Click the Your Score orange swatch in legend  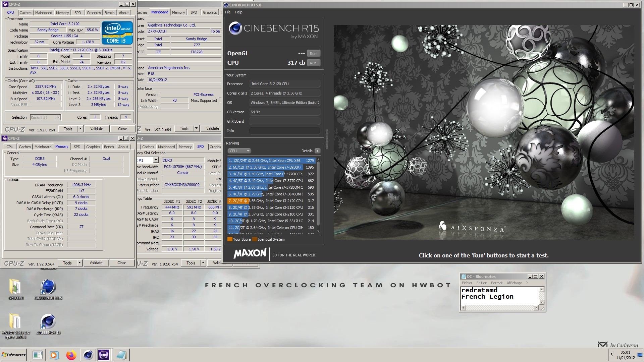[230, 239]
